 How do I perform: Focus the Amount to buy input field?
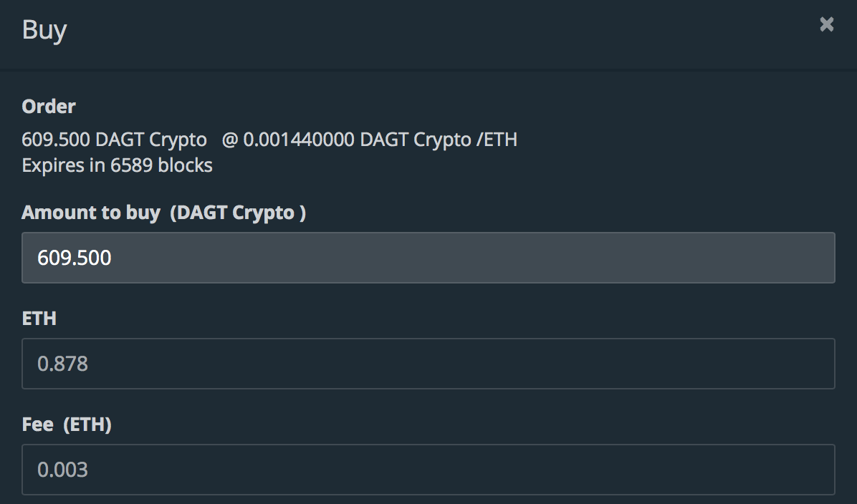click(x=428, y=258)
